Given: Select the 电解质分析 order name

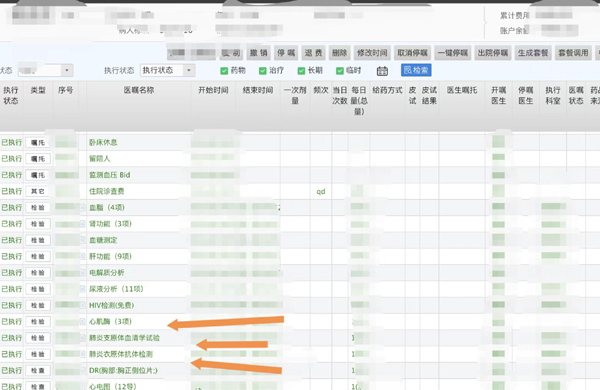Looking at the screenshot, I should (106, 273).
